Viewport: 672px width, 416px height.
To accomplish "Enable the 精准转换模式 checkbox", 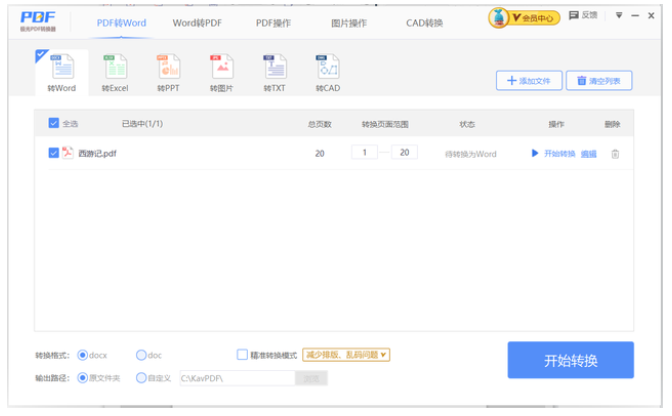I will [x=242, y=354].
